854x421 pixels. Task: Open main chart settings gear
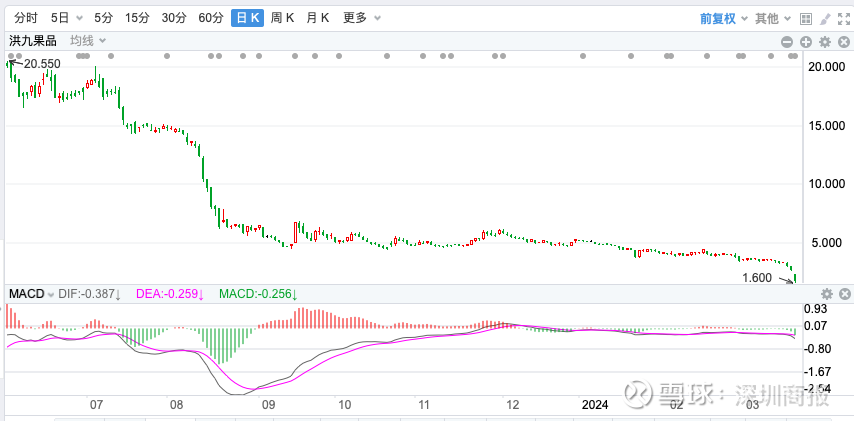tap(825, 41)
